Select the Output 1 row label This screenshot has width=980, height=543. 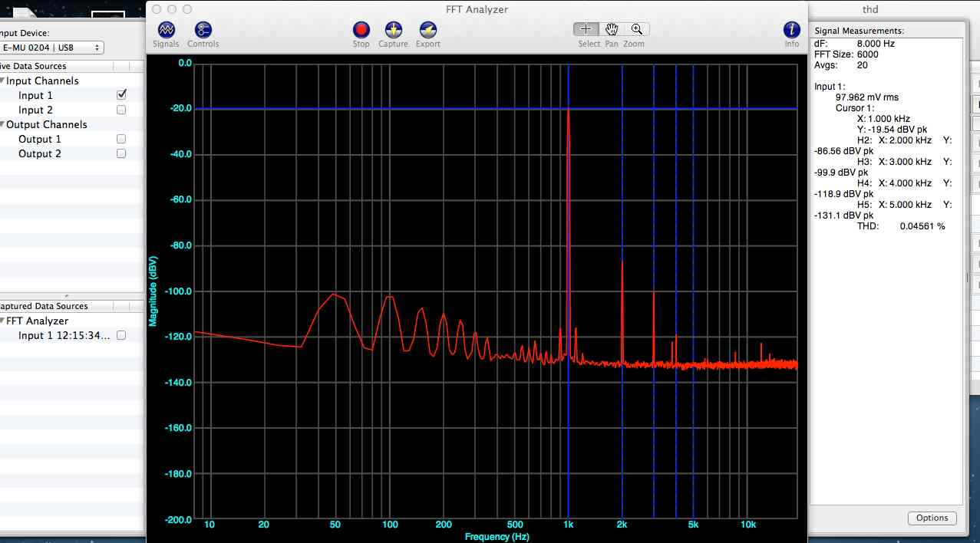39,139
